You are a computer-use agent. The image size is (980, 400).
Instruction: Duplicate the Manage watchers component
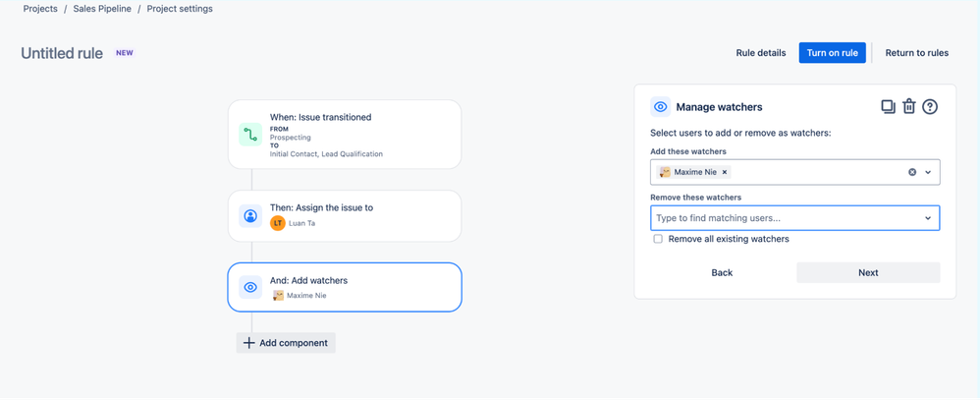click(x=888, y=107)
